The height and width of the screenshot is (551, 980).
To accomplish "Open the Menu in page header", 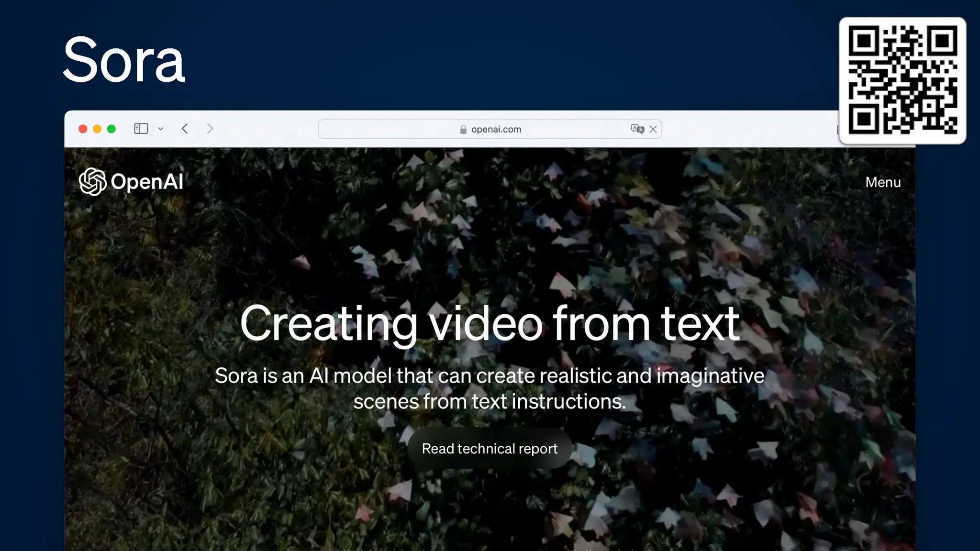I will point(883,182).
